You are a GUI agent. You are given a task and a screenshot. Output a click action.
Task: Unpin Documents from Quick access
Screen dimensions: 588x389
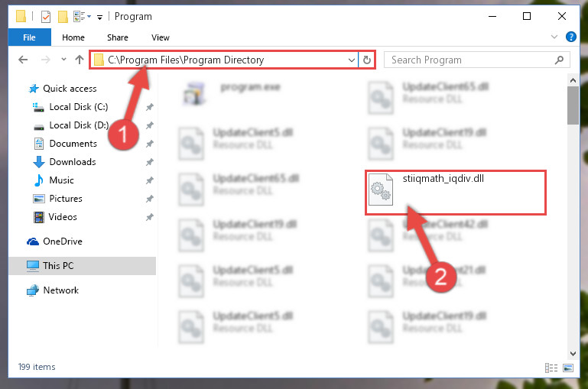149,144
